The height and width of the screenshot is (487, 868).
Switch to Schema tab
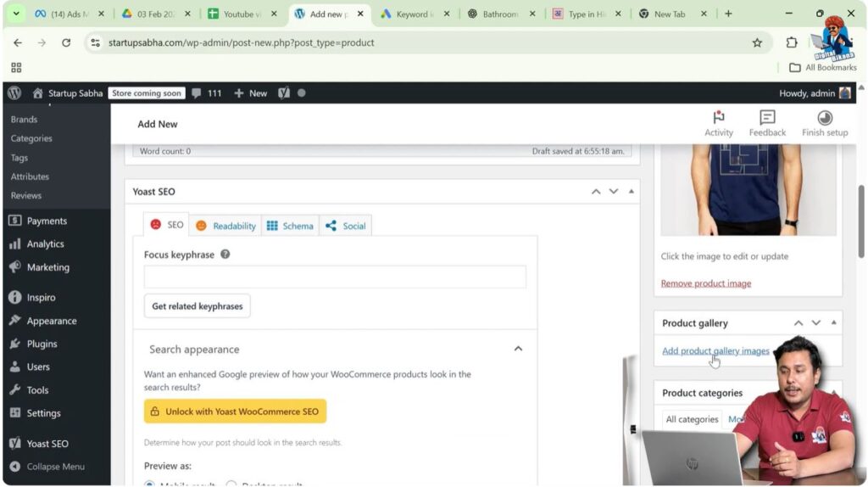(290, 226)
